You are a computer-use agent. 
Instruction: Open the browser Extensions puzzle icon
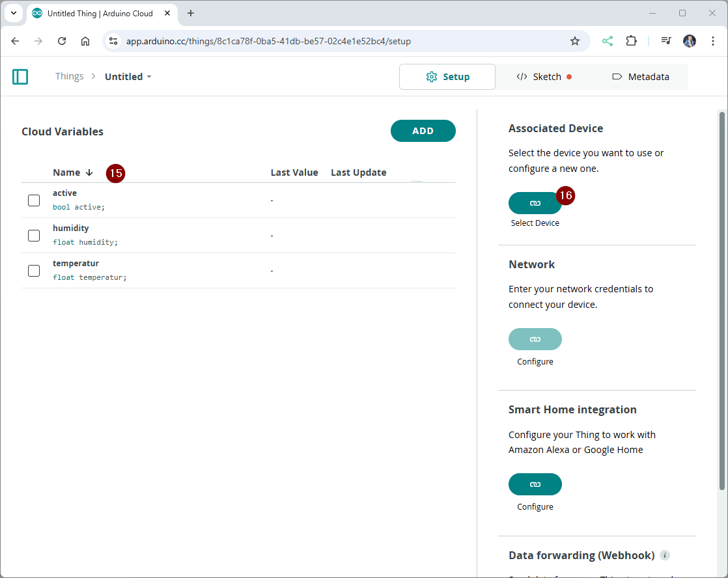coord(630,41)
